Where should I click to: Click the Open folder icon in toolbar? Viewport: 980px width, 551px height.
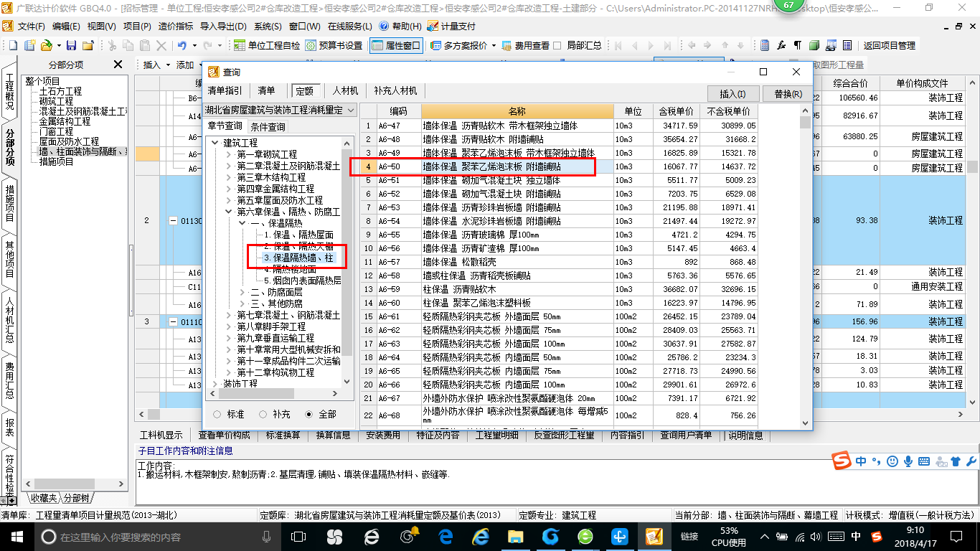pyautogui.click(x=46, y=45)
